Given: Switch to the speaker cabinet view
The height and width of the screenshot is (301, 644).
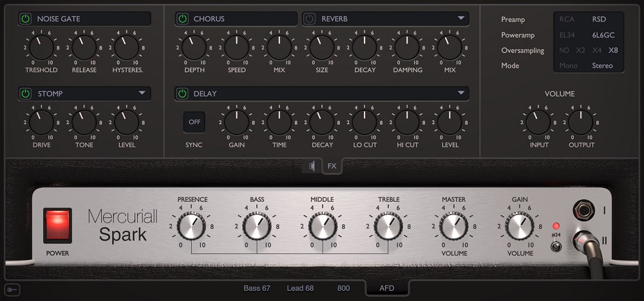Looking at the screenshot, I should pyautogui.click(x=312, y=166).
